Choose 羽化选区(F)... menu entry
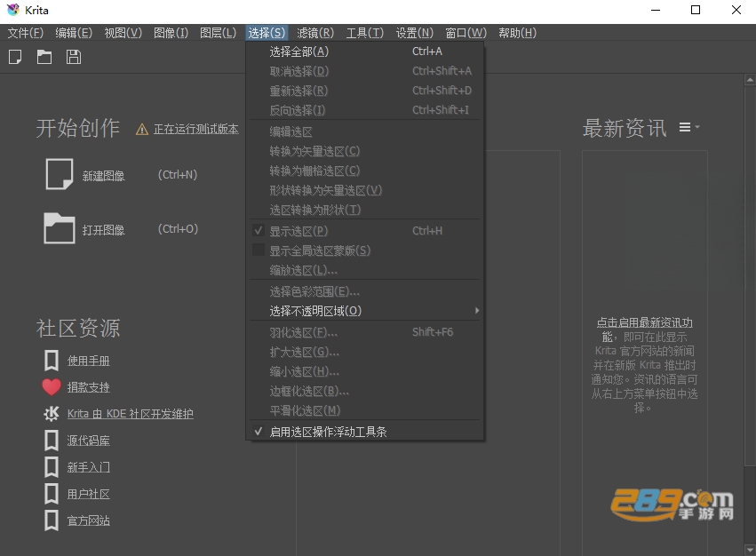 [365, 332]
